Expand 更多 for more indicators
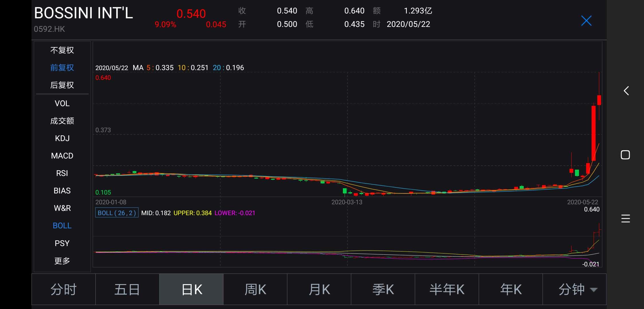The image size is (644, 309). pos(62,260)
